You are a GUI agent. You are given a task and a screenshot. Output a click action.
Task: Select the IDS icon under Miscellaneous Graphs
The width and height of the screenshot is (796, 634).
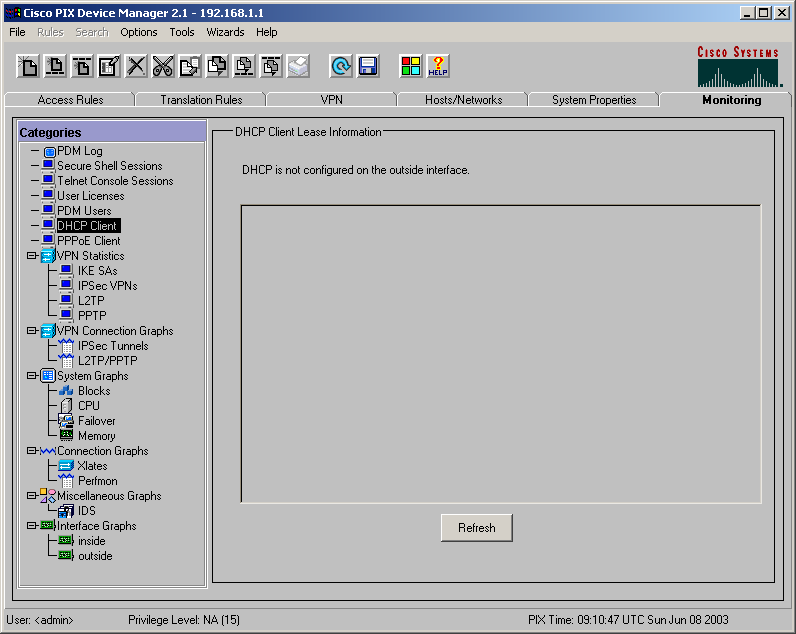[x=66, y=511]
